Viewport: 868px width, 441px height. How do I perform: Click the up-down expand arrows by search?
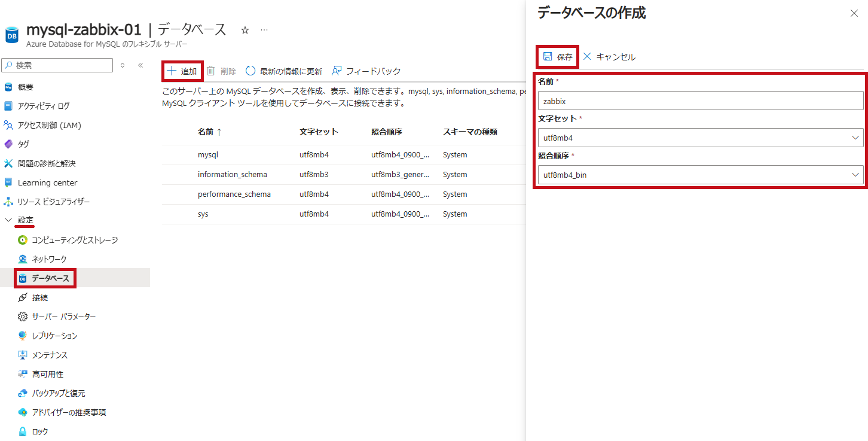[x=123, y=65]
